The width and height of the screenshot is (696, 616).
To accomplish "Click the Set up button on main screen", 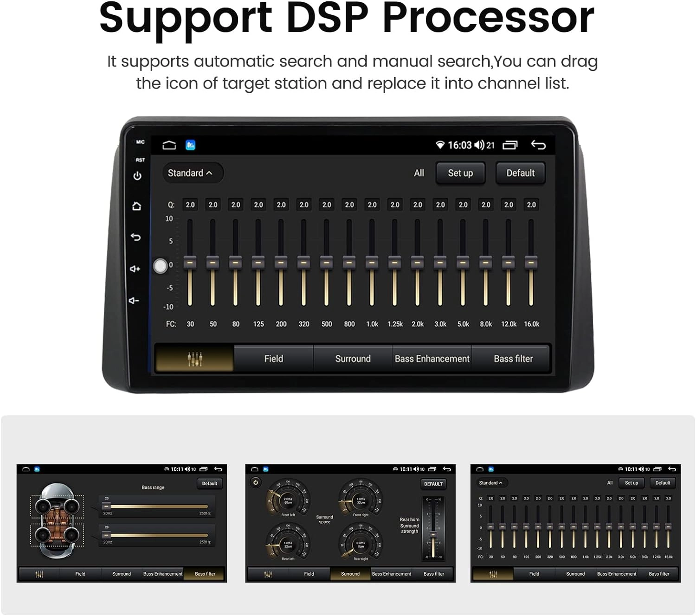I will coord(460,173).
